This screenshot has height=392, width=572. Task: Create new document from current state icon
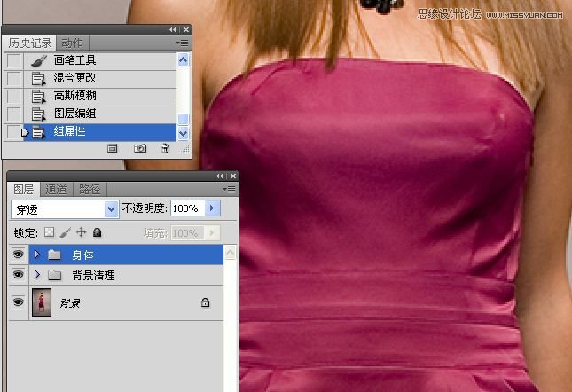pyautogui.click(x=113, y=149)
